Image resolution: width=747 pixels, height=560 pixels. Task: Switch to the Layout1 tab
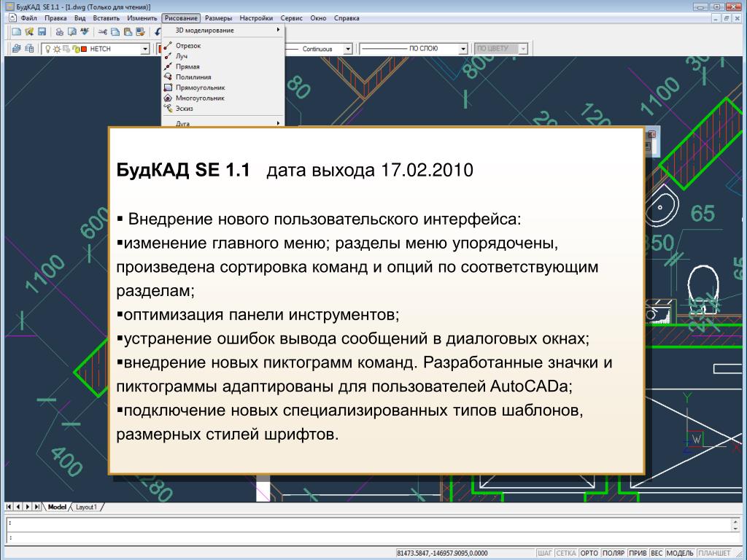[x=87, y=507]
